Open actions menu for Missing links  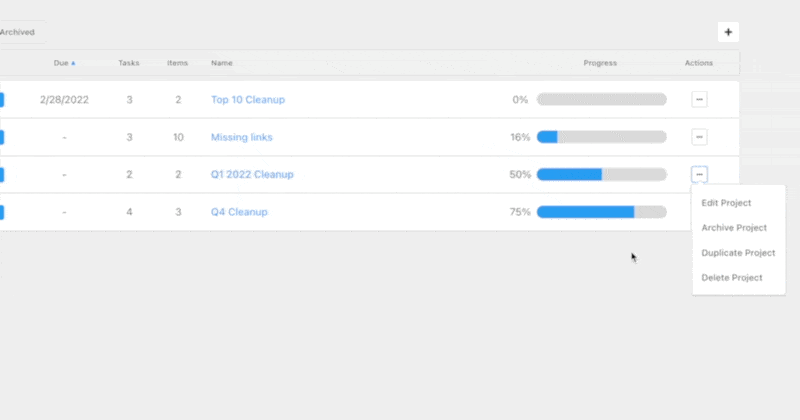click(x=700, y=137)
